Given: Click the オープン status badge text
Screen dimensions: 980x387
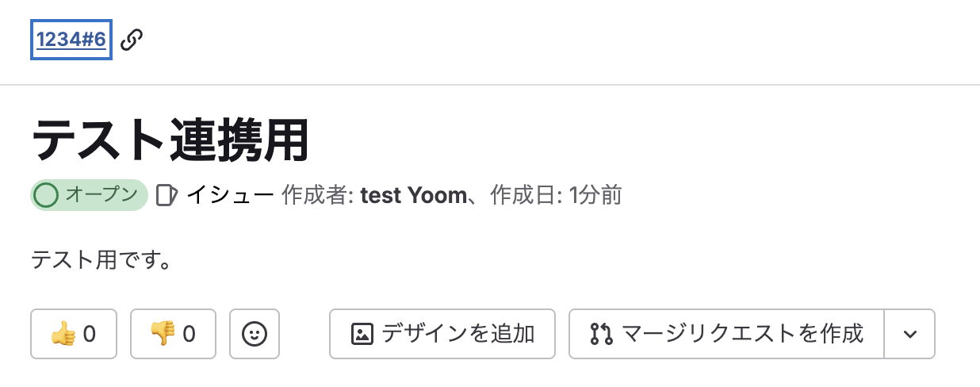Looking at the screenshot, I should point(101,194).
